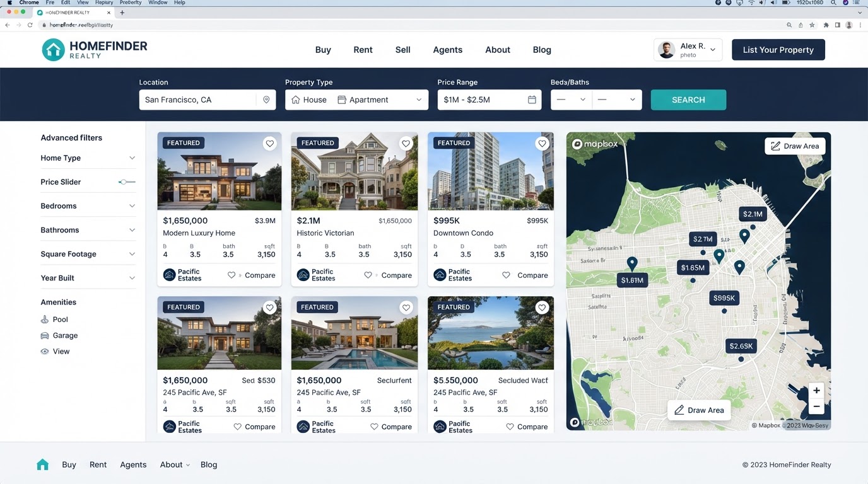Favorite the Modern Luxury Home photo heart
The width and height of the screenshot is (868, 484).
pos(270,144)
